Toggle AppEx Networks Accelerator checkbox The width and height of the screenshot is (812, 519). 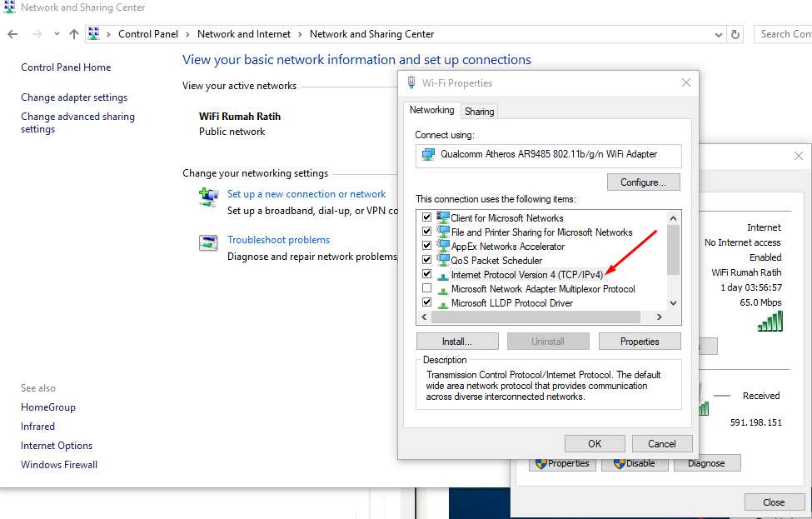426,246
